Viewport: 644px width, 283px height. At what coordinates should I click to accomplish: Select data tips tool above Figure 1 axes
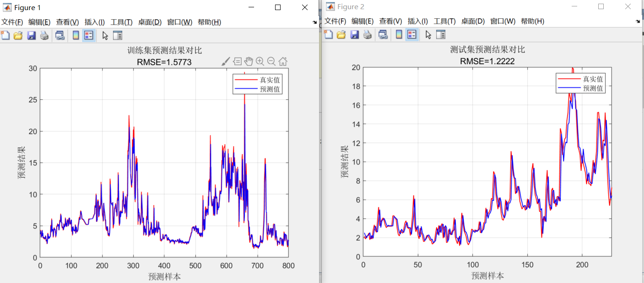coord(237,61)
